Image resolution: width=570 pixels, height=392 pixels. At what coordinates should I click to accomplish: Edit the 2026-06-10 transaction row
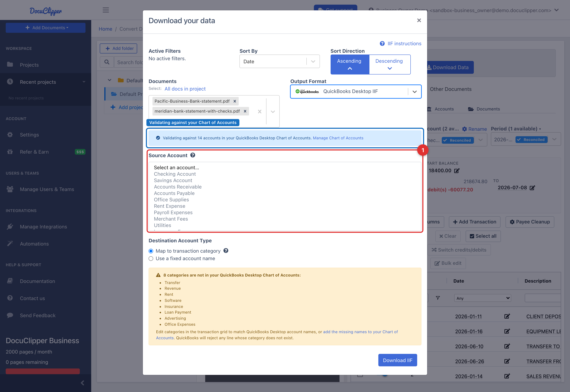[507, 346]
